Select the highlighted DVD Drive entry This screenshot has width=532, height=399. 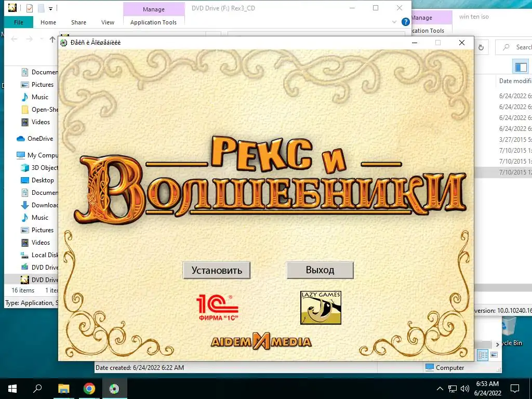tap(32, 280)
